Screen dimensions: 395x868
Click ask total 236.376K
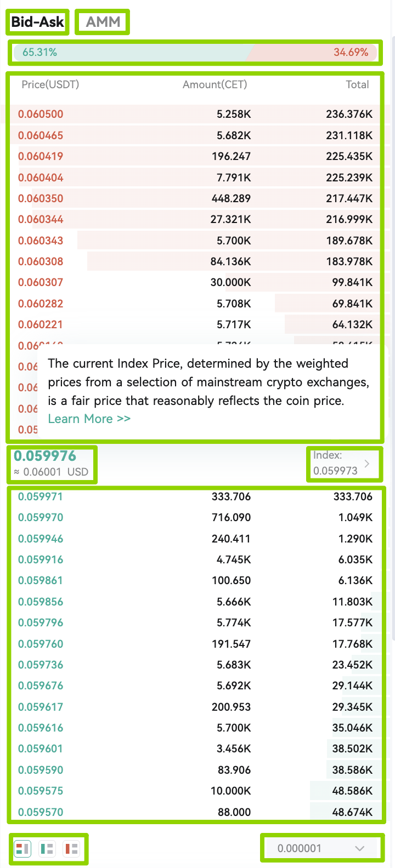point(349,114)
